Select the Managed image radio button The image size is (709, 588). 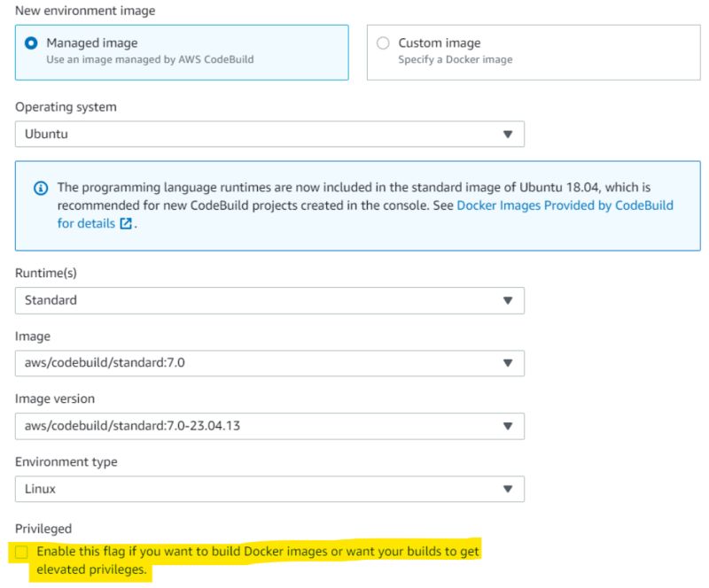(x=31, y=43)
